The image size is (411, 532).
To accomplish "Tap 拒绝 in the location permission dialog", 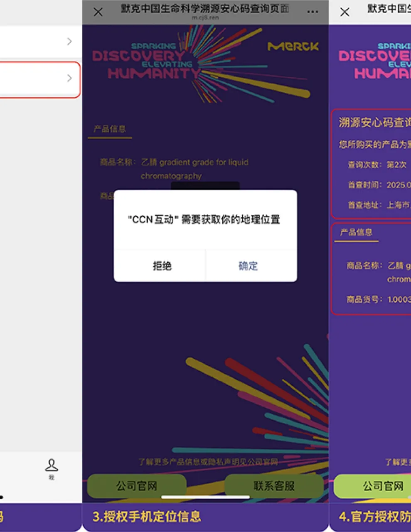I will click(162, 266).
